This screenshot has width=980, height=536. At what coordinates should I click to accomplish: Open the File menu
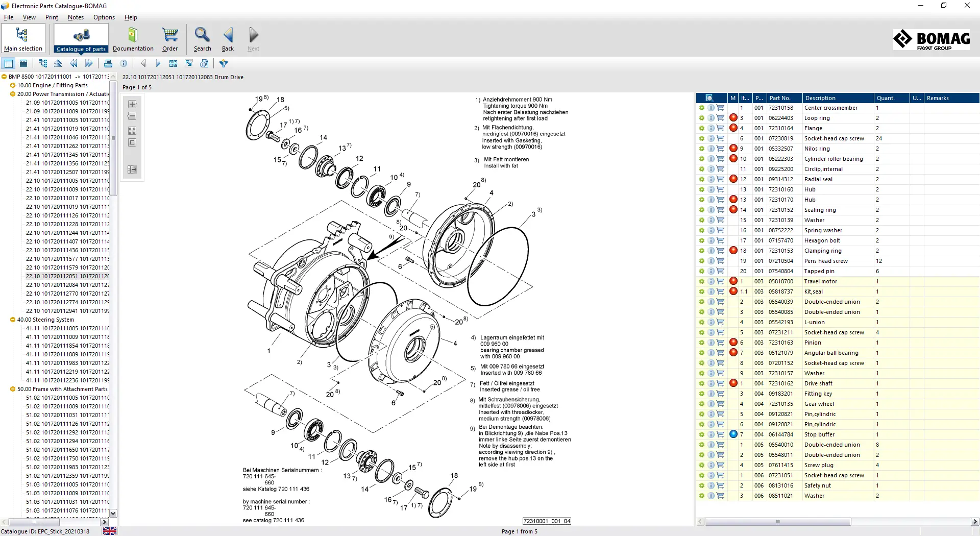tap(9, 17)
